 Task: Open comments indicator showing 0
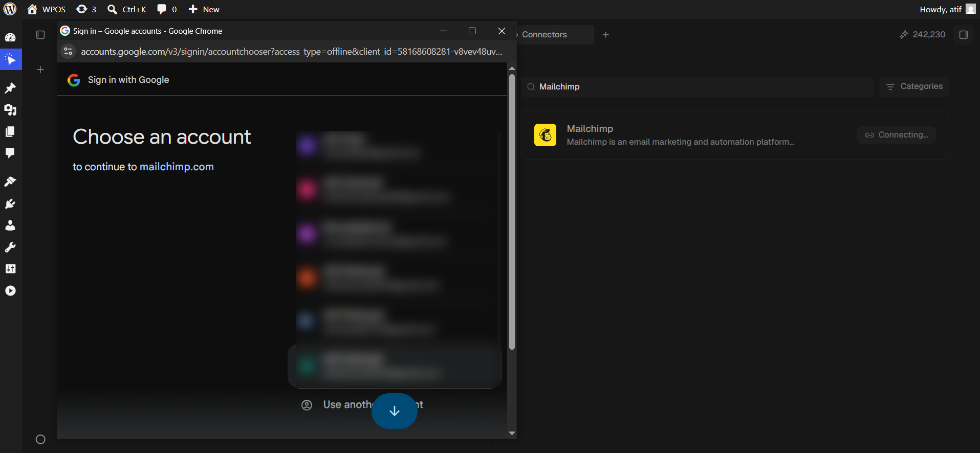coord(167,9)
